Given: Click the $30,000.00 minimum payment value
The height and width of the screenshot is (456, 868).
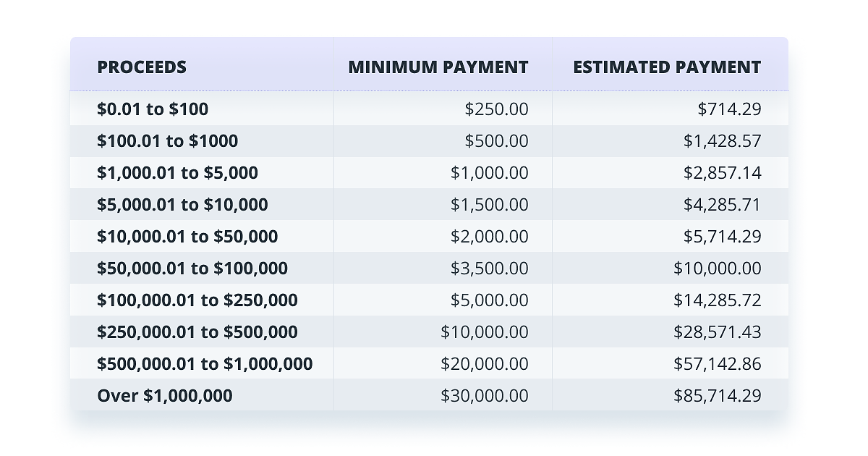Looking at the screenshot, I should (x=485, y=396).
